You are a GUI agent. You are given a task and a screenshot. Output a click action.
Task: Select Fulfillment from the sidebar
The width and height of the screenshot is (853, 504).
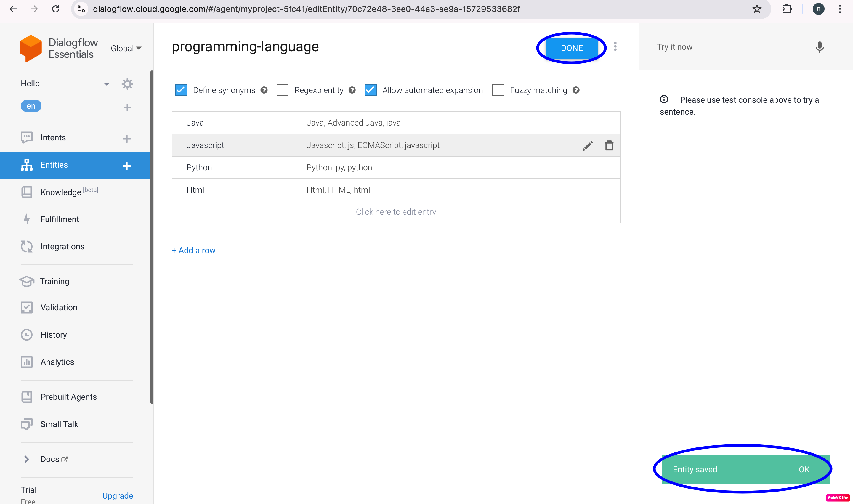coord(60,219)
